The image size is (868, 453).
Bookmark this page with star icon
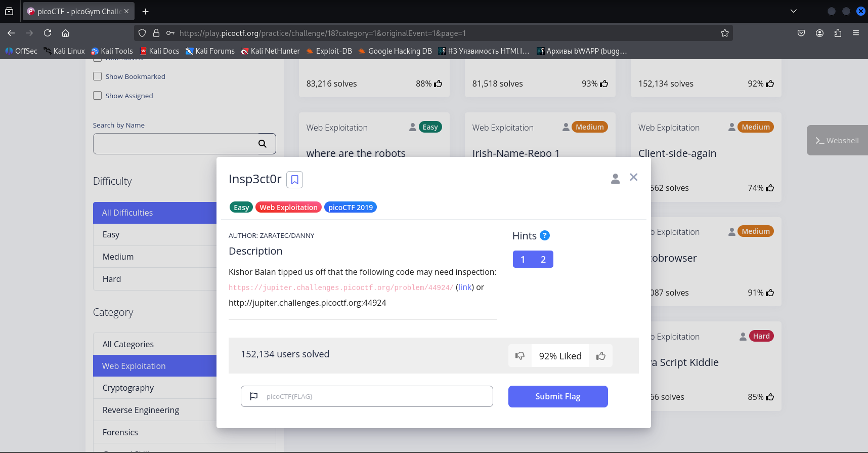(x=724, y=33)
